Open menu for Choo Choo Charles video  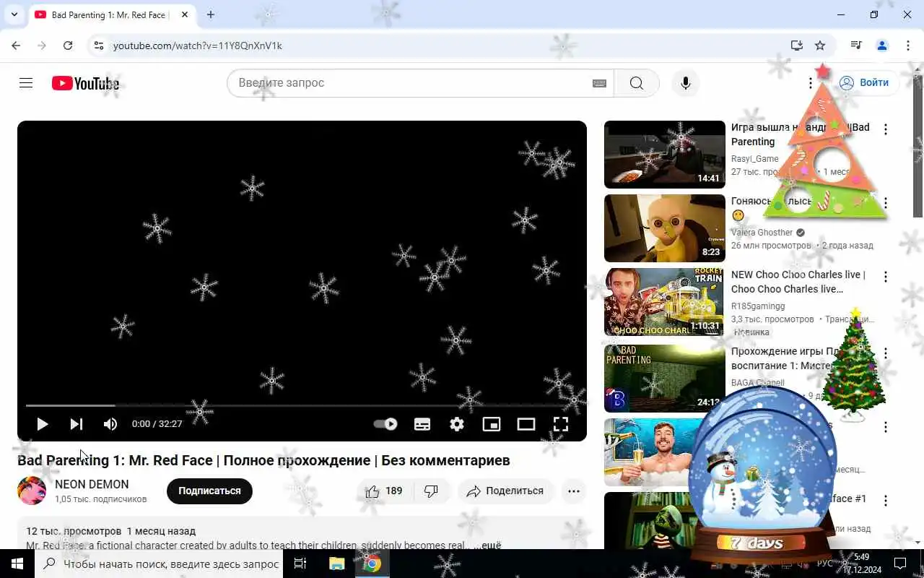[x=886, y=277]
